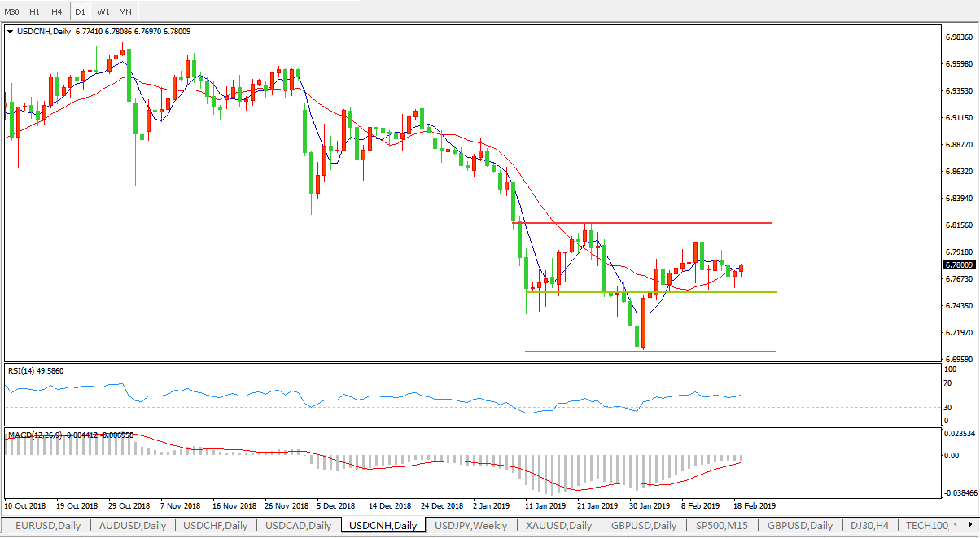
Task: Switch to the W1 weekly timeframe
Action: click(103, 11)
